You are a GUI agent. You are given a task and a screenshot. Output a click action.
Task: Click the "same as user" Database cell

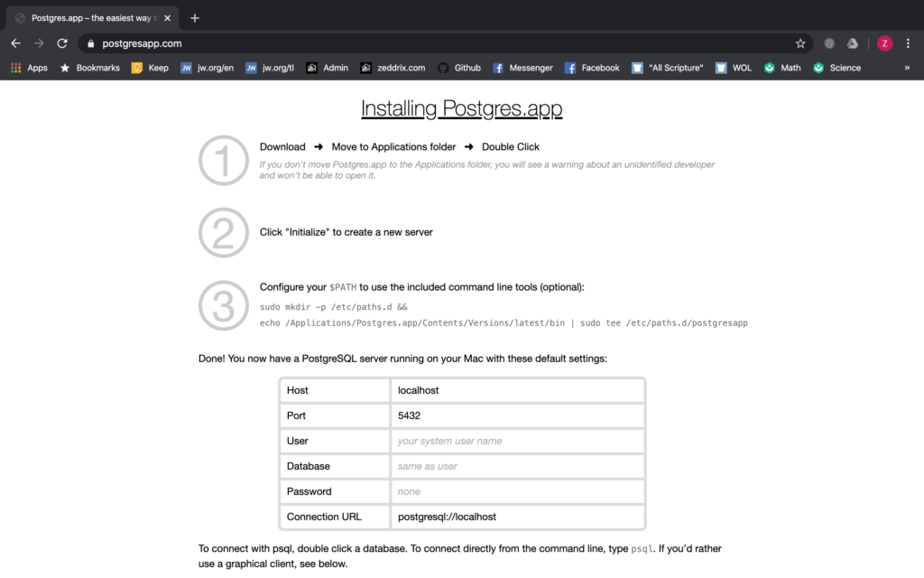tap(517, 467)
